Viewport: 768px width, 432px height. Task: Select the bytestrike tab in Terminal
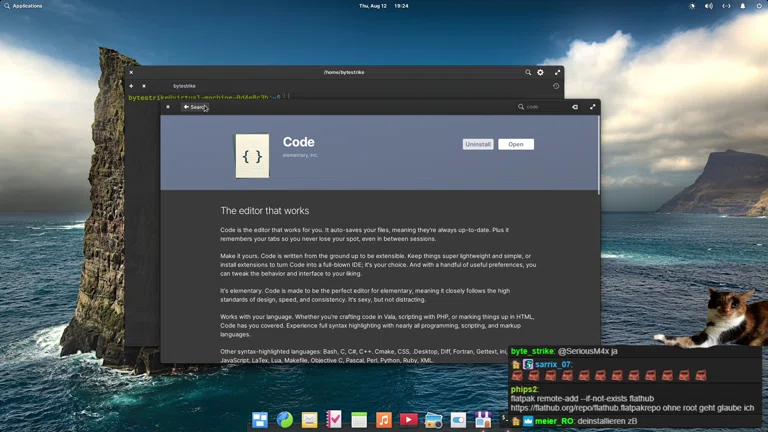coord(184,86)
